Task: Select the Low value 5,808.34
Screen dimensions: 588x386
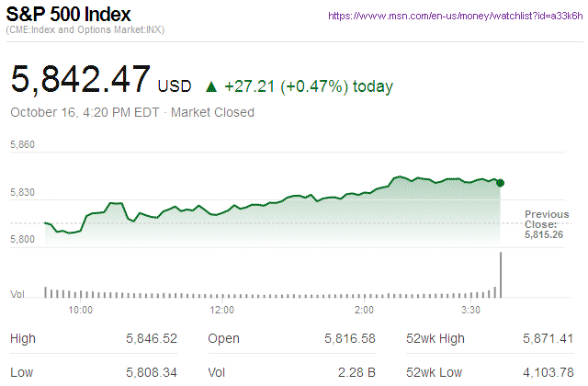Action: (x=151, y=372)
